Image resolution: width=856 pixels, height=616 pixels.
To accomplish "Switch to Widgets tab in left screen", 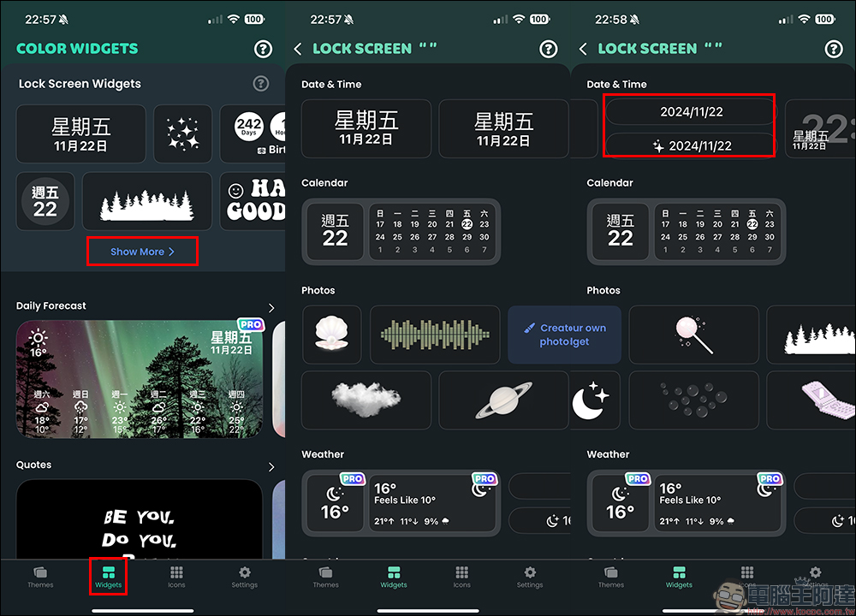I will 108,577.
